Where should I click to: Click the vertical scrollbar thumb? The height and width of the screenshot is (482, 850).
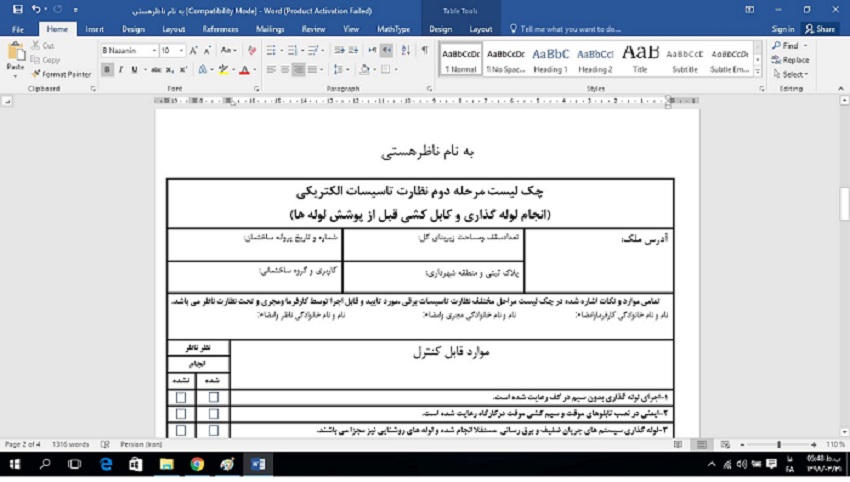[844, 204]
